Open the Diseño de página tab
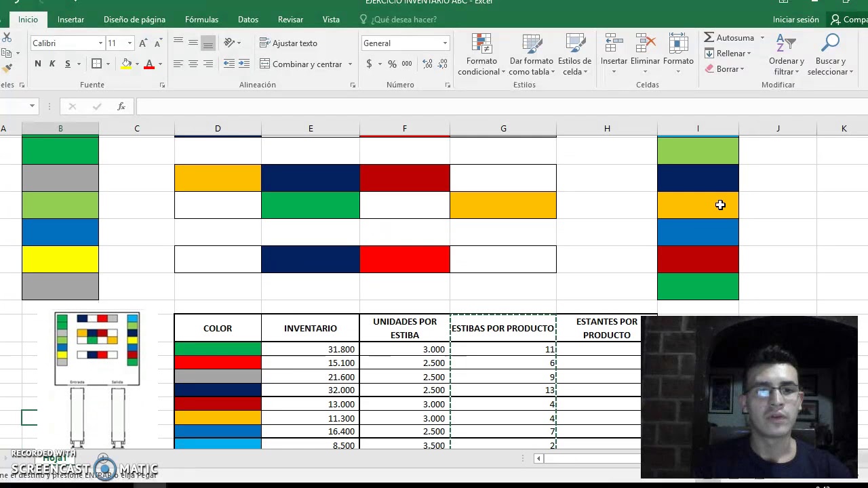Screen dimensions: 868x488 pyautogui.click(x=134, y=20)
